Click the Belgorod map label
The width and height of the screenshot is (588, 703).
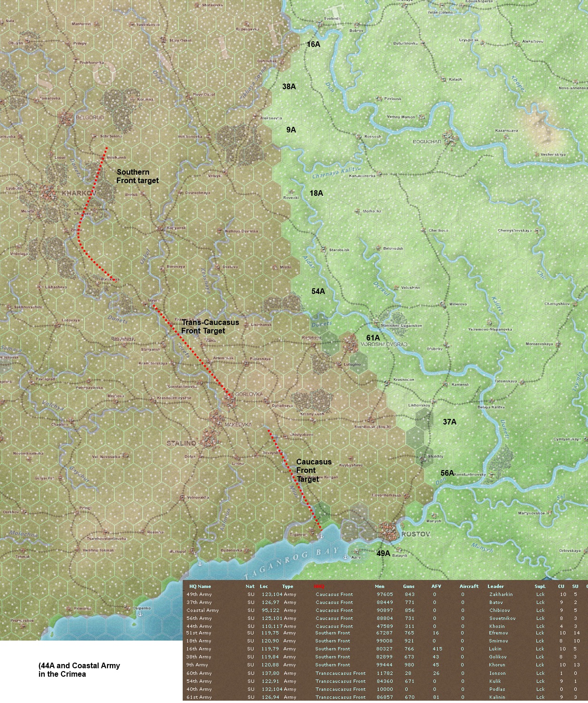[x=90, y=117]
